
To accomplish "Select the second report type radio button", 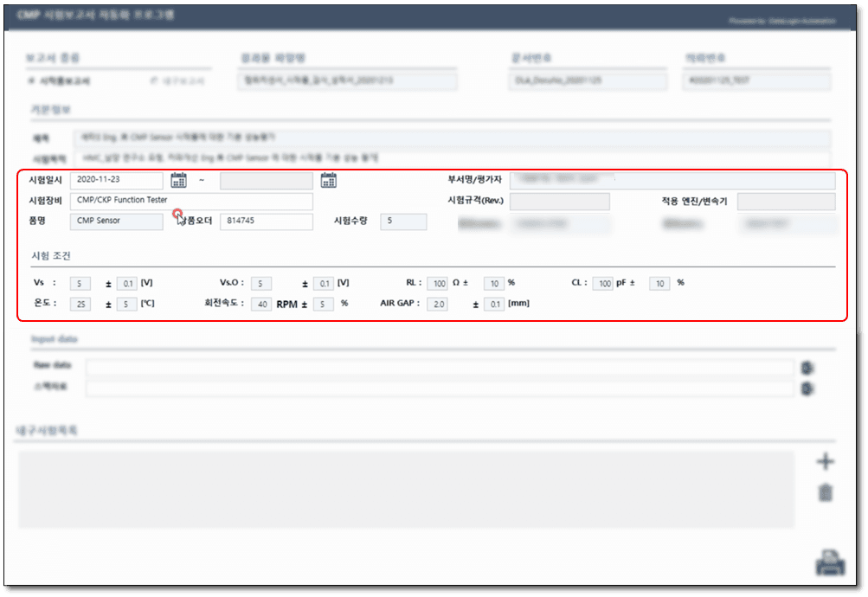I will coord(153,80).
